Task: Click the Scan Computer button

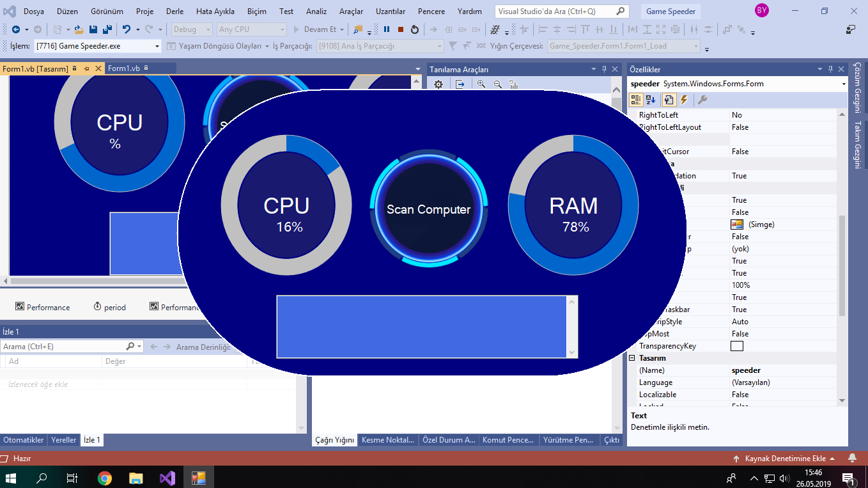Action: (x=428, y=209)
